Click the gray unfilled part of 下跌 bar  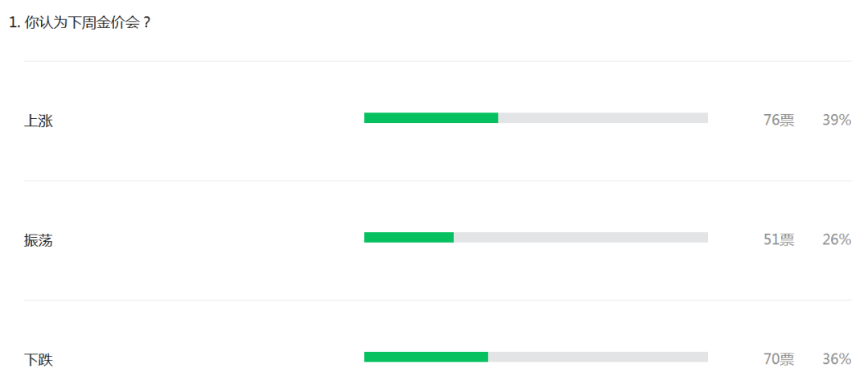click(598, 357)
